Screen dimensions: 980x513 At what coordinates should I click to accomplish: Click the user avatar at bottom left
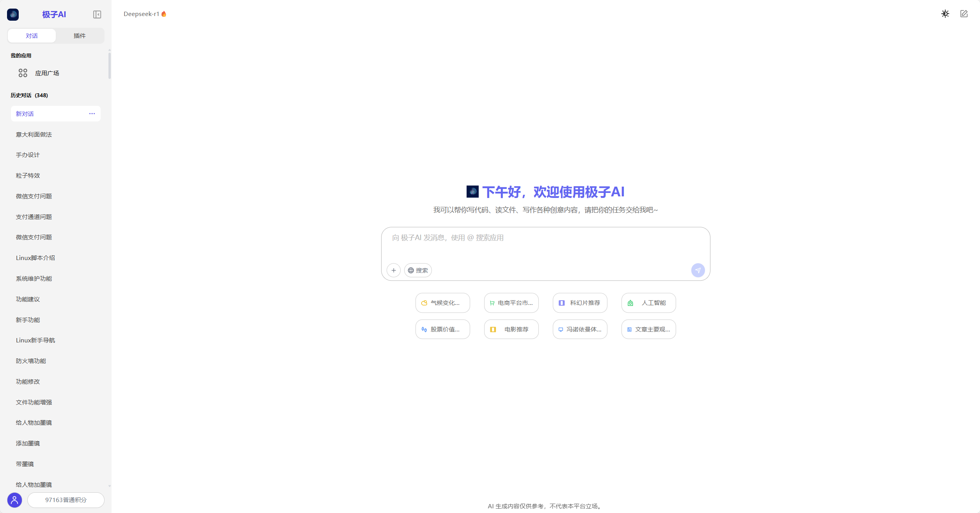[14, 500]
